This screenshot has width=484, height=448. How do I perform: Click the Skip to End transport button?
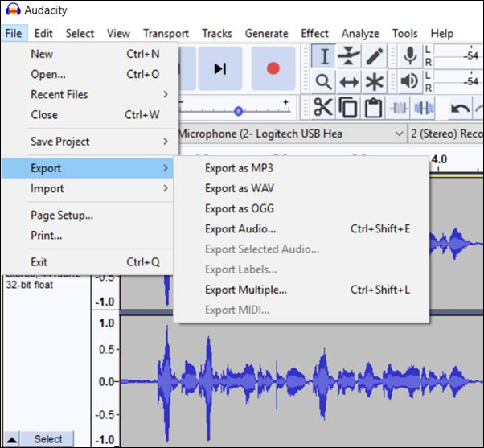coord(219,68)
